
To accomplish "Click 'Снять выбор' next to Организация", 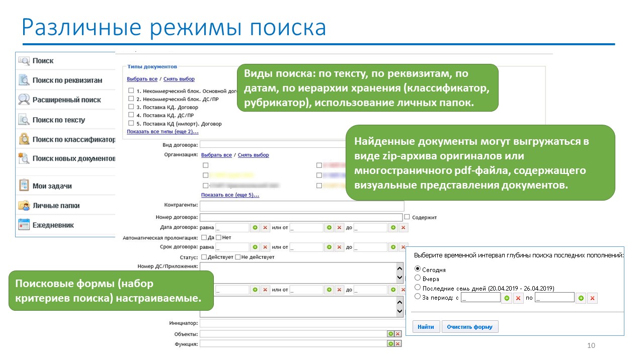I will coord(253,155).
